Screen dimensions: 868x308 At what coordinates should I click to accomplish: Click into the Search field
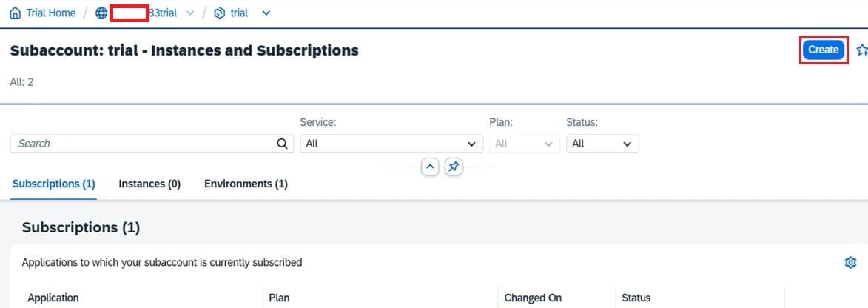(141, 144)
